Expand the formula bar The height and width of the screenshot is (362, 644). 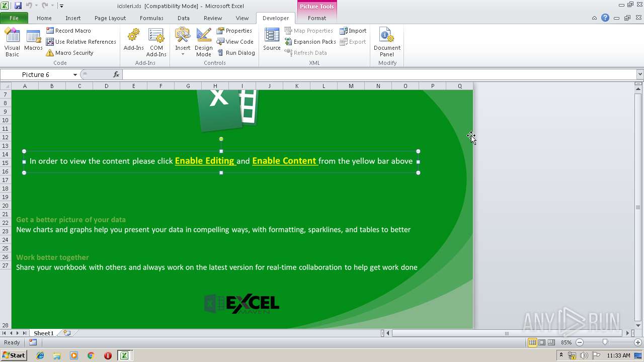[640, 74]
